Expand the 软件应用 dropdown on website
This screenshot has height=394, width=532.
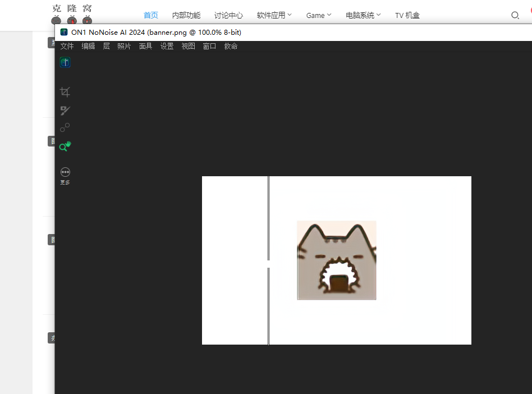point(274,15)
